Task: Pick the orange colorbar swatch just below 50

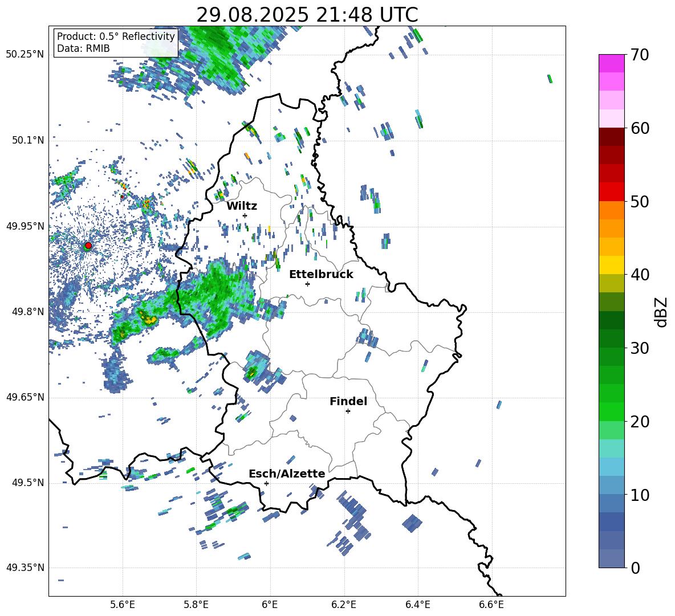Action: tap(611, 210)
